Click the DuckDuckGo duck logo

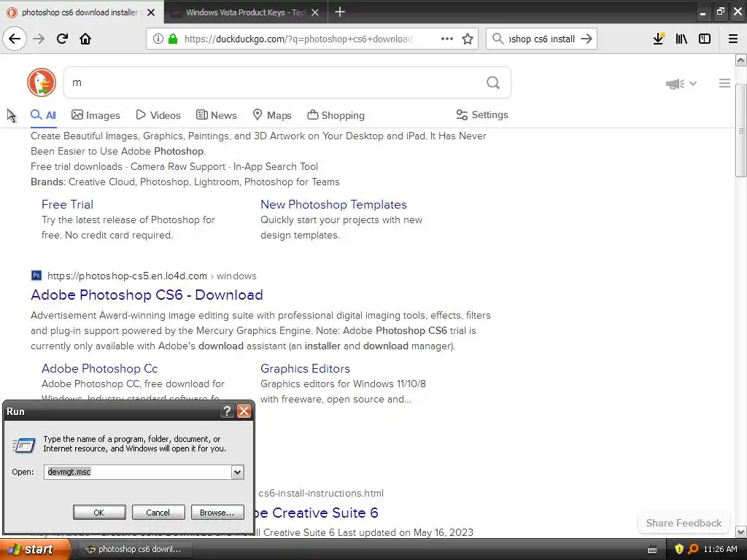42,82
